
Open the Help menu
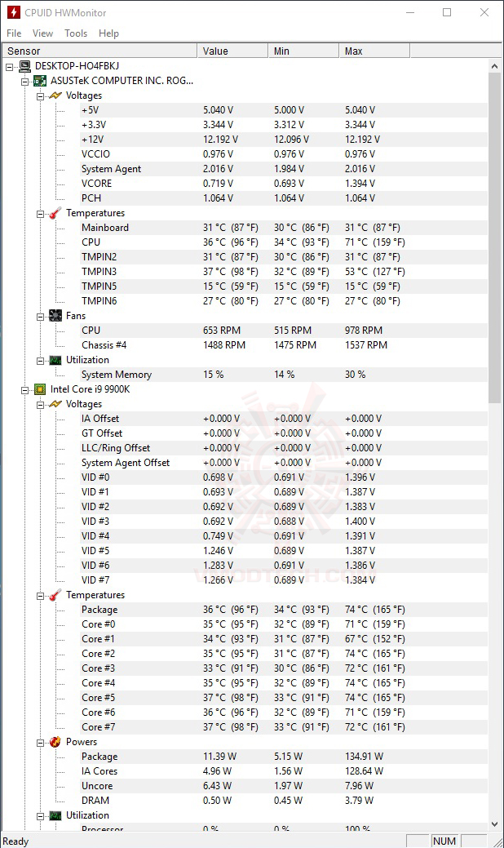pos(108,33)
